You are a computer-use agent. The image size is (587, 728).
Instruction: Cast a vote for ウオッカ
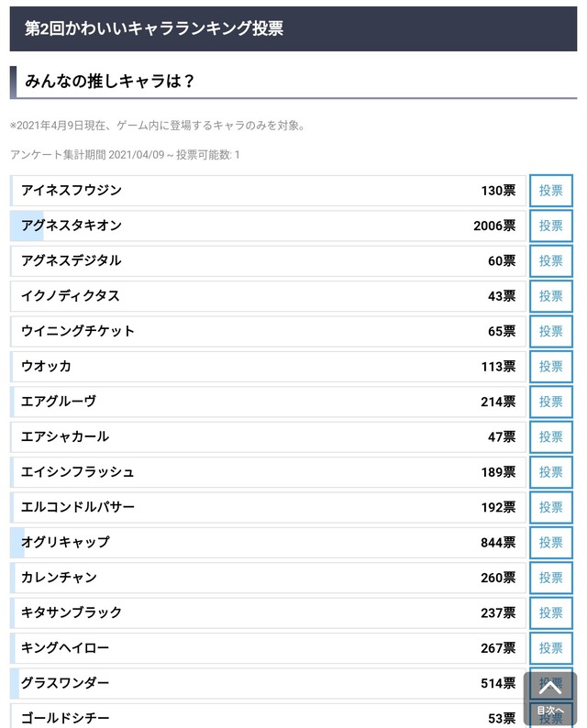pyautogui.click(x=551, y=367)
